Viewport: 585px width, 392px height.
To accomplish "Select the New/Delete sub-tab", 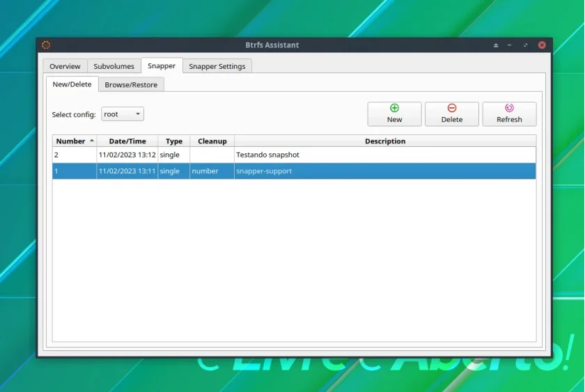I will (72, 84).
